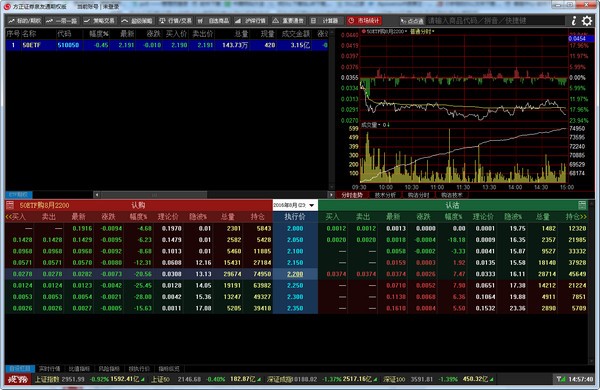Click the 50ETF row in quote list
The image size is (600, 390).
167,45
